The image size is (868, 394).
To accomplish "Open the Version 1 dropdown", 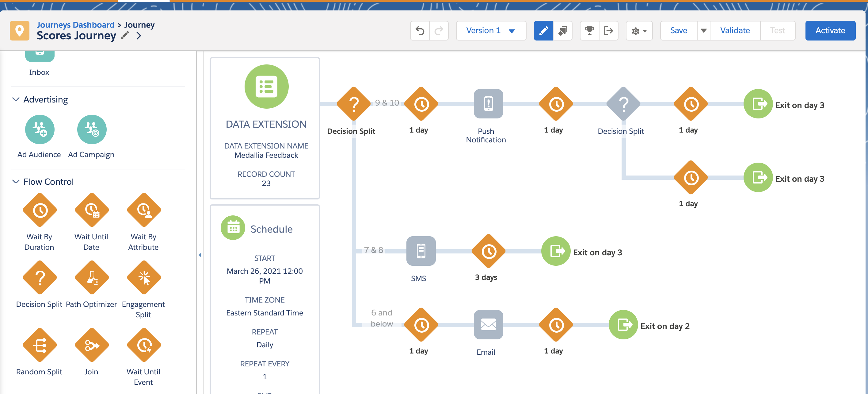I will coord(491,30).
